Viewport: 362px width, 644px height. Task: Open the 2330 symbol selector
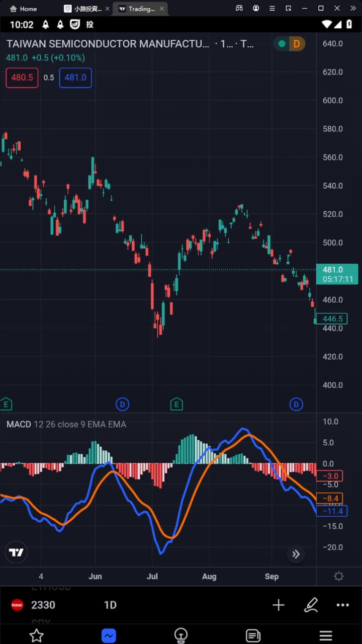click(43, 605)
